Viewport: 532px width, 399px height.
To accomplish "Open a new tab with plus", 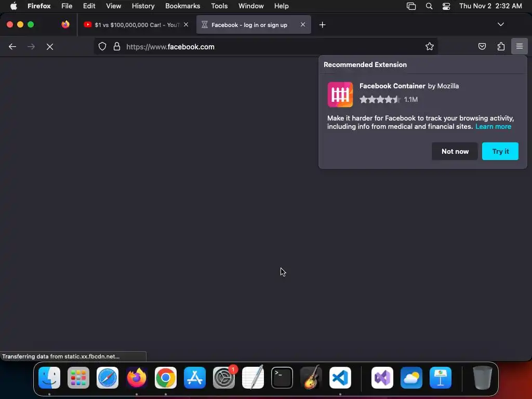I will pos(322,25).
